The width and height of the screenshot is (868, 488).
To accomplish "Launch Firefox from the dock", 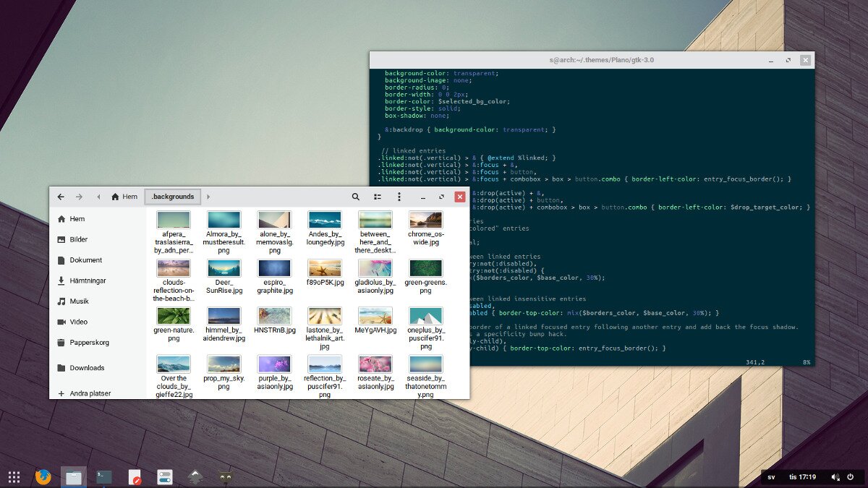I will pos(43,476).
